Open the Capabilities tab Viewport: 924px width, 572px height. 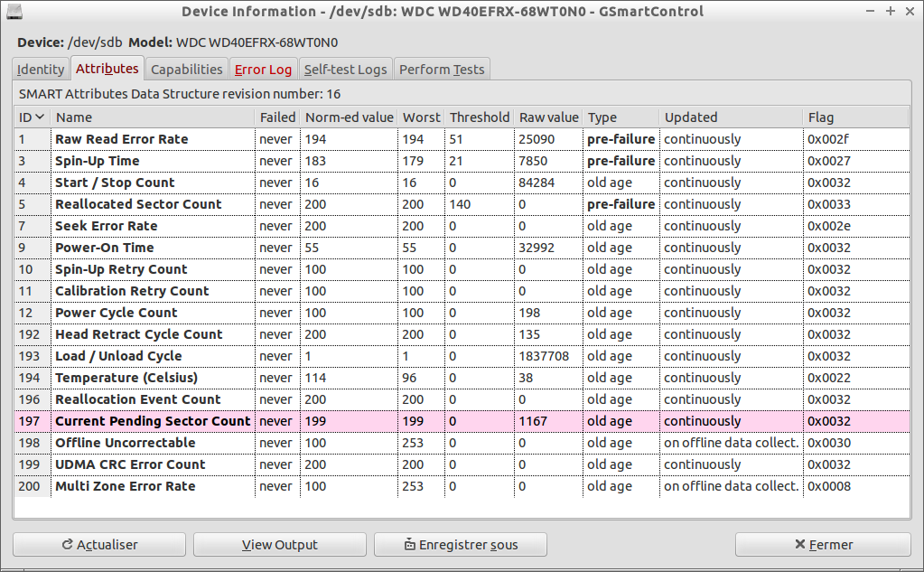click(187, 69)
